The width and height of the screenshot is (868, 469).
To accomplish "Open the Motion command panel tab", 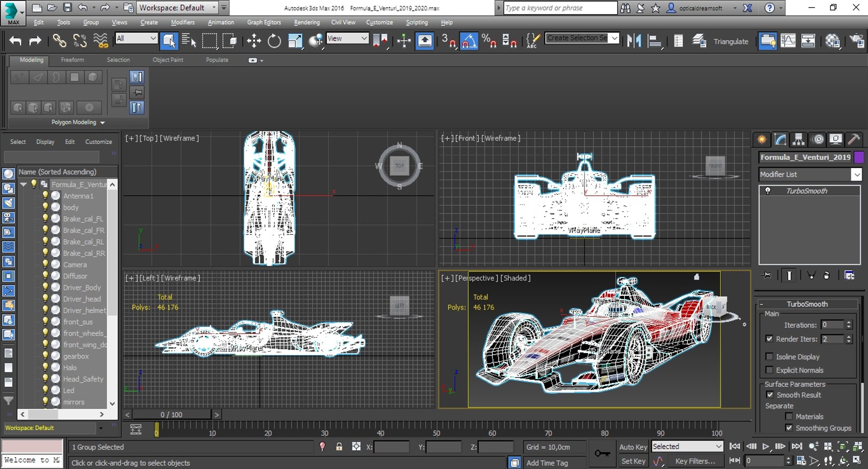I will point(817,139).
